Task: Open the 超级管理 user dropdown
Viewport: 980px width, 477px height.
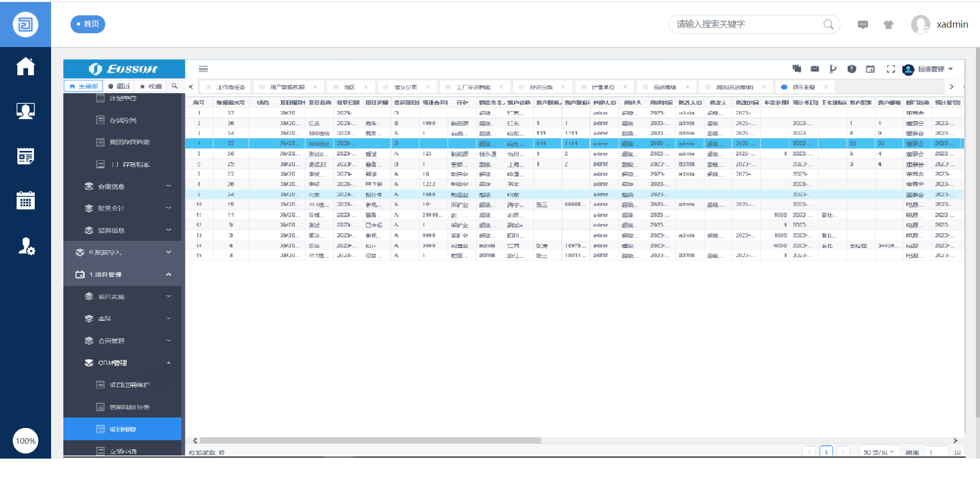Action: coord(929,69)
